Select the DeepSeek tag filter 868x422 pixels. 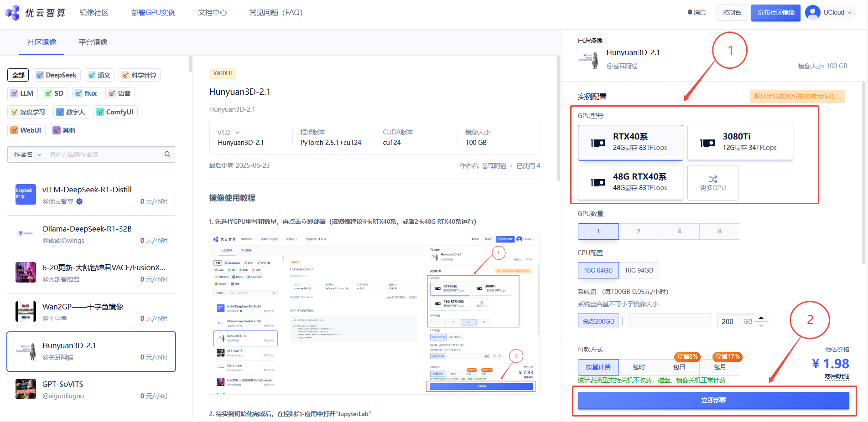[57, 75]
